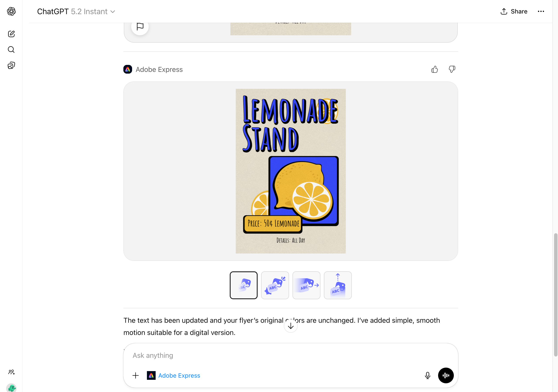558x392 pixels.
Task: Open the images library in the sidebar
Action: coord(11,65)
